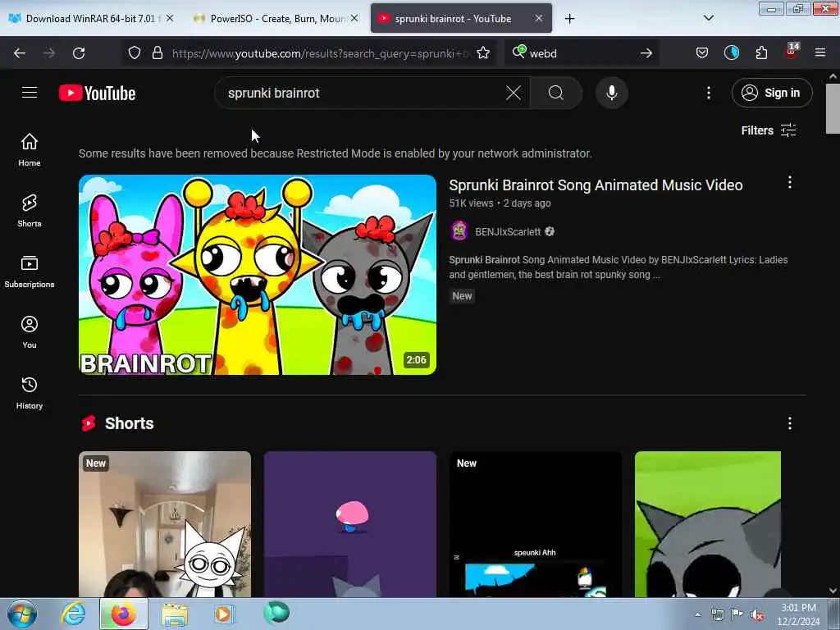Viewport: 840px width, 630px height.
Task: Open Windows Start menu
Action: tap(22, 614)
